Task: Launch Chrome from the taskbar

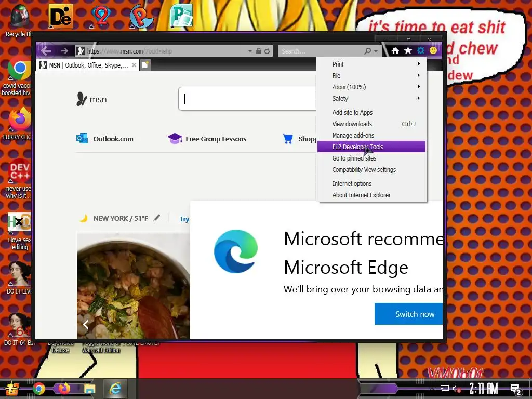Action: tap(39, 389)
